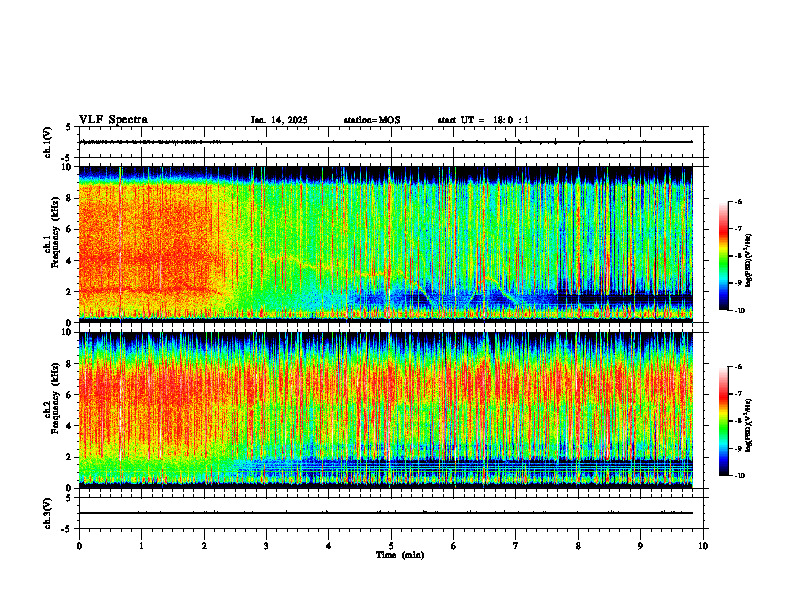
Task: Click the '6' kHz tick on ch.2 spectrogram
Action: pyautogui.click(x=70, y=395)
